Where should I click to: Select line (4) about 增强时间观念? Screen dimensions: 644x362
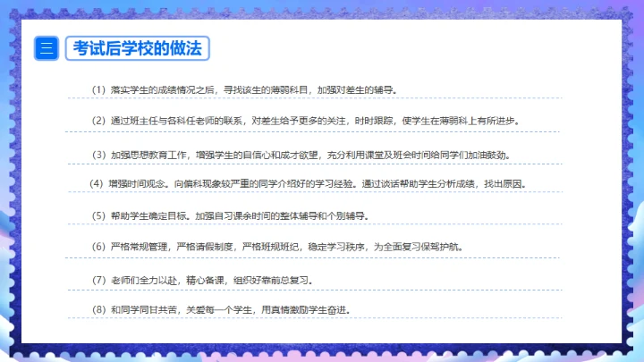(x=308, y=184)
